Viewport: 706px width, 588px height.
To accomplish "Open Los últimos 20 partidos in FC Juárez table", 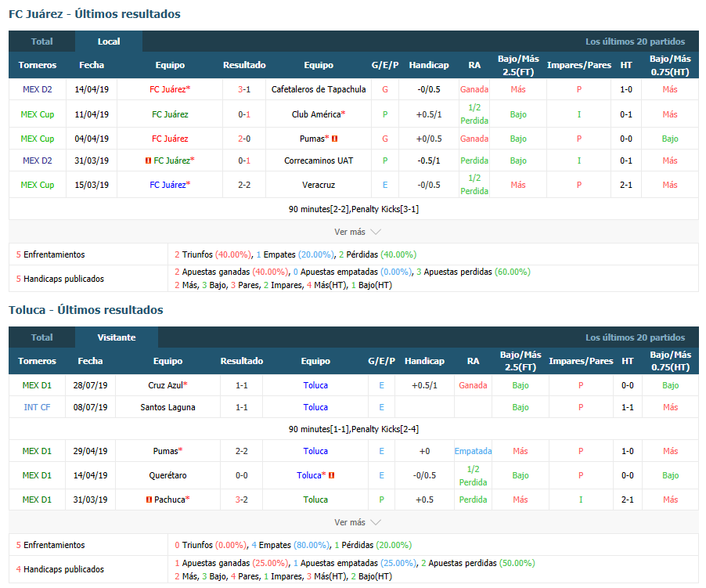I will click(x=635, y=41).
